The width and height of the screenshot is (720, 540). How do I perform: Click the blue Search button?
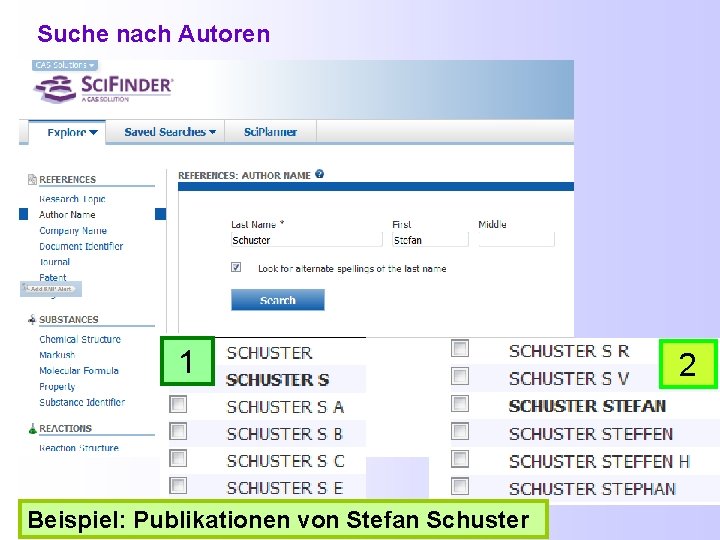click(277, 300)
